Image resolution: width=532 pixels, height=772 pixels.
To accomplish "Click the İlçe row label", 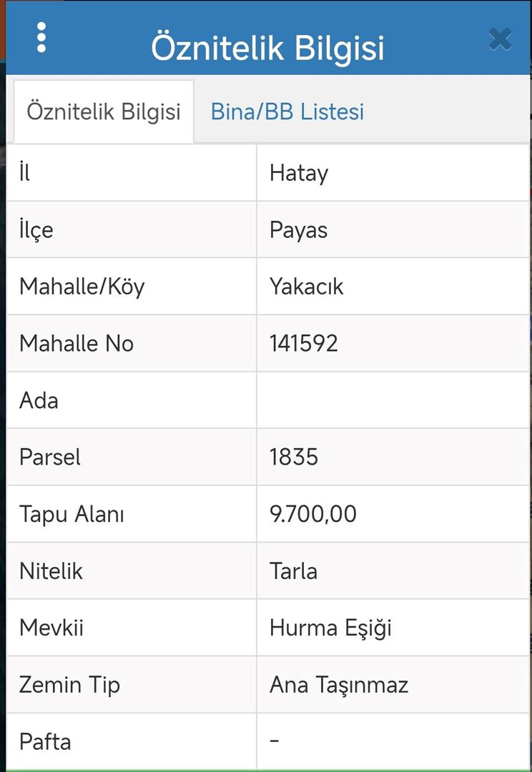I will (36, 230).
